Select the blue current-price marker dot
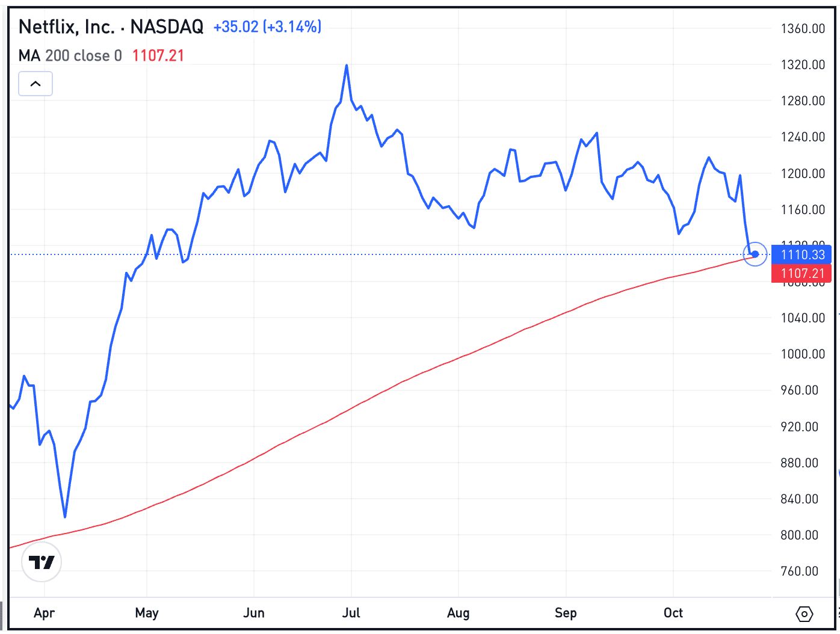Image resolution: width=840 pixels, height=634 pixels. coord(755,254)
